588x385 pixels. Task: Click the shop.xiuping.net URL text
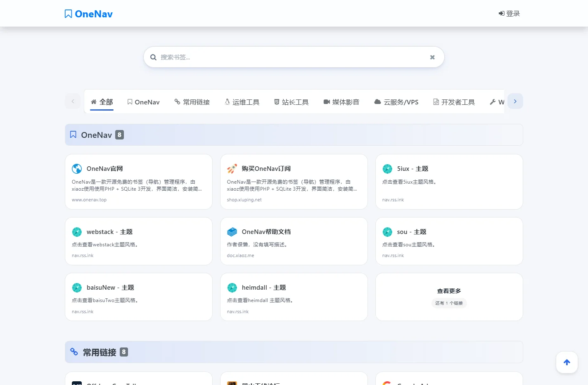coord(244,200)
